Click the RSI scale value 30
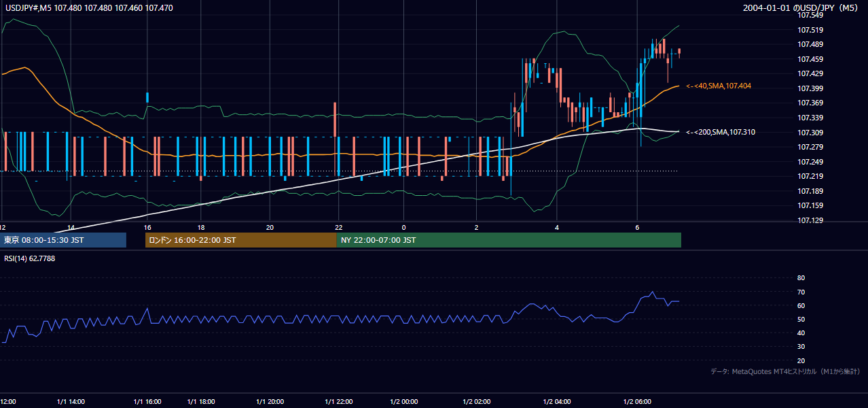Image resolution: width=868 pixels, height=408 pixels. (x=801, y=347)
